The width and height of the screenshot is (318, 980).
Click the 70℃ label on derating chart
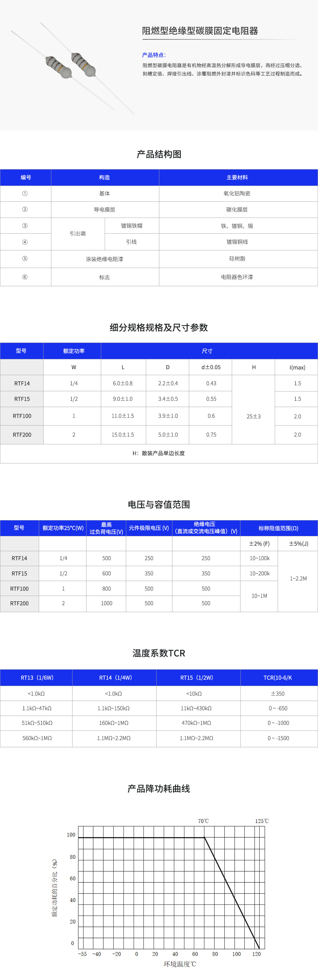pyautogui.click(x=203, y=821)
